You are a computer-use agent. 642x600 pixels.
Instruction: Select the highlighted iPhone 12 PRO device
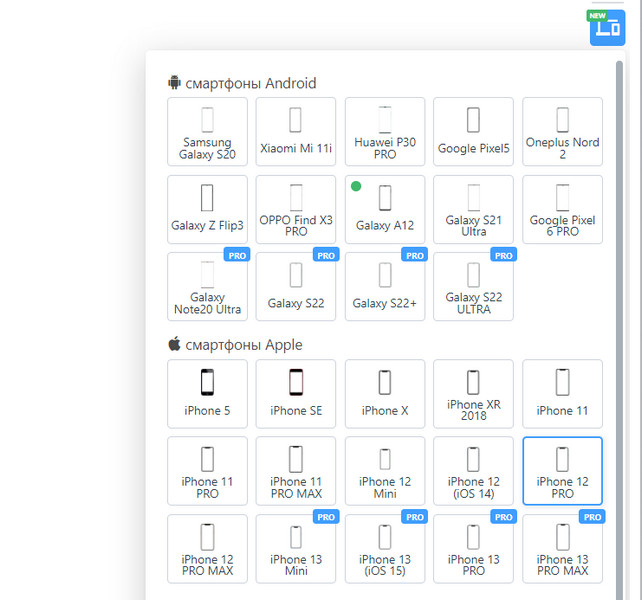click(x=562, y=471)
